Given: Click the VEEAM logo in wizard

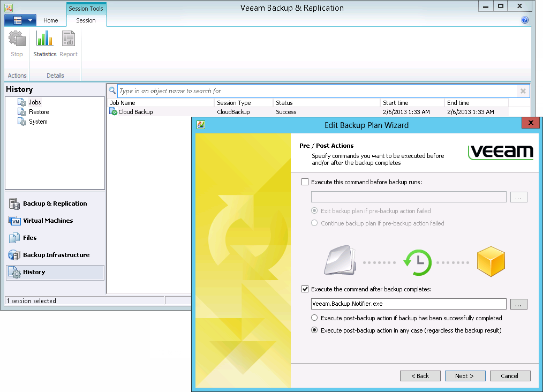Looking at the screenshot, I should click(x=500, y=152).
